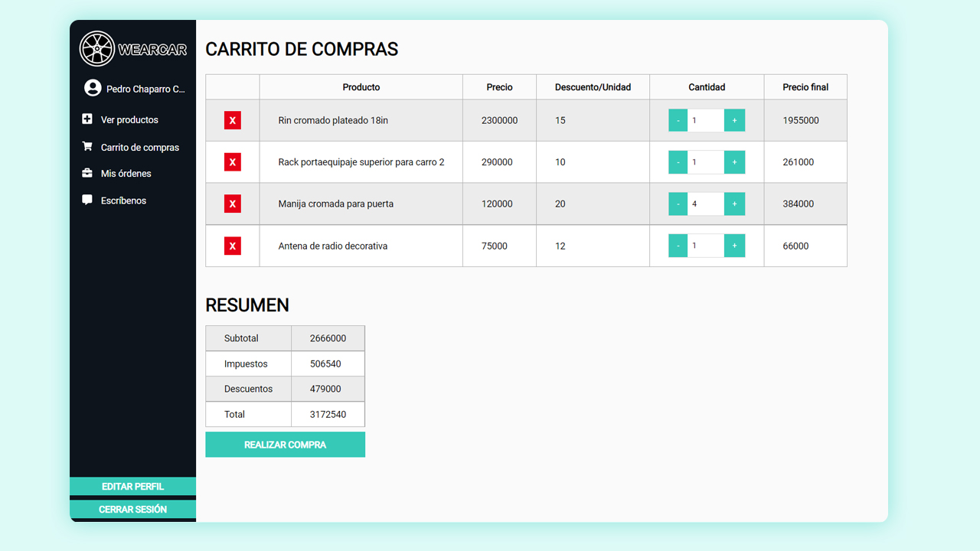Click quantity field for Rack portaequipaje
This screenshot has height=551, width=980.
pos(706,162)
